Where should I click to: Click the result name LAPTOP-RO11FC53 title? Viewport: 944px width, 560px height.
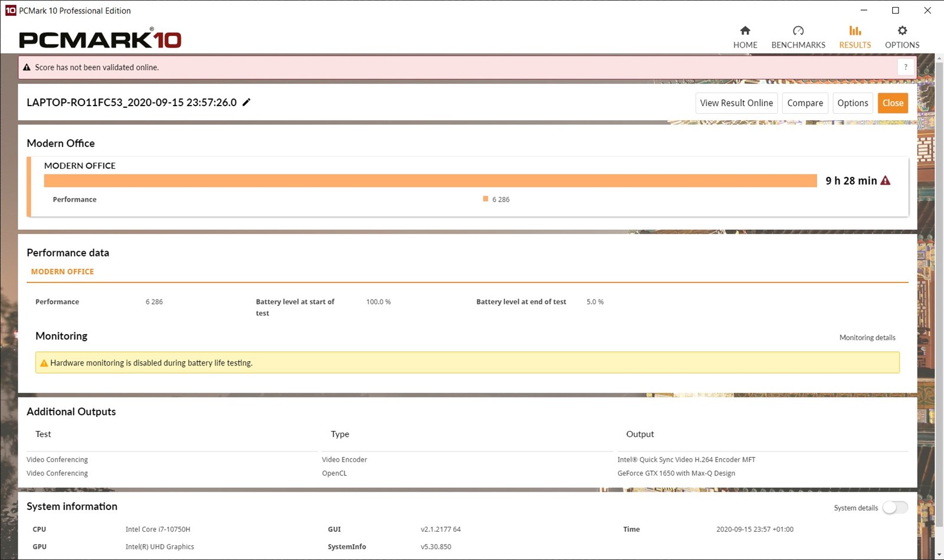tap(132, 103)
